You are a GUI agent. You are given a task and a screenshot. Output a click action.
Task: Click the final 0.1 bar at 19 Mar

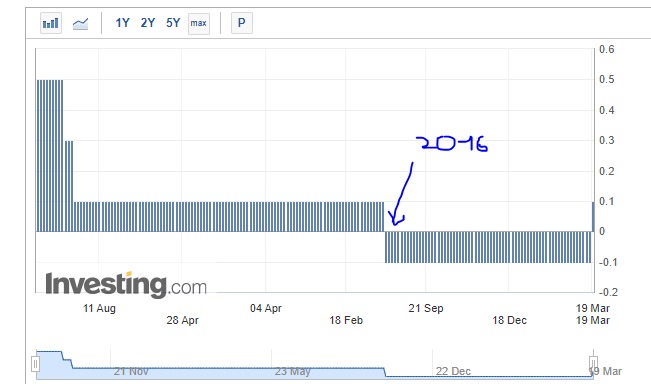click(593, 216)
